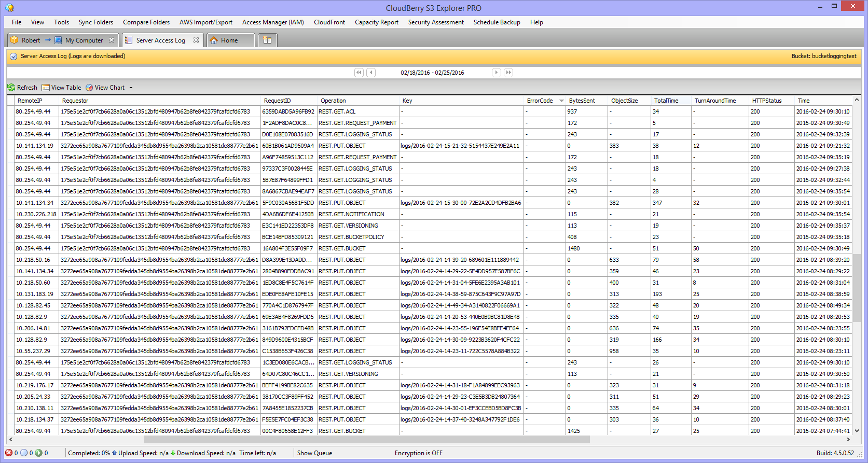Open the Access Manager (IAM) menu

[273, 22]
